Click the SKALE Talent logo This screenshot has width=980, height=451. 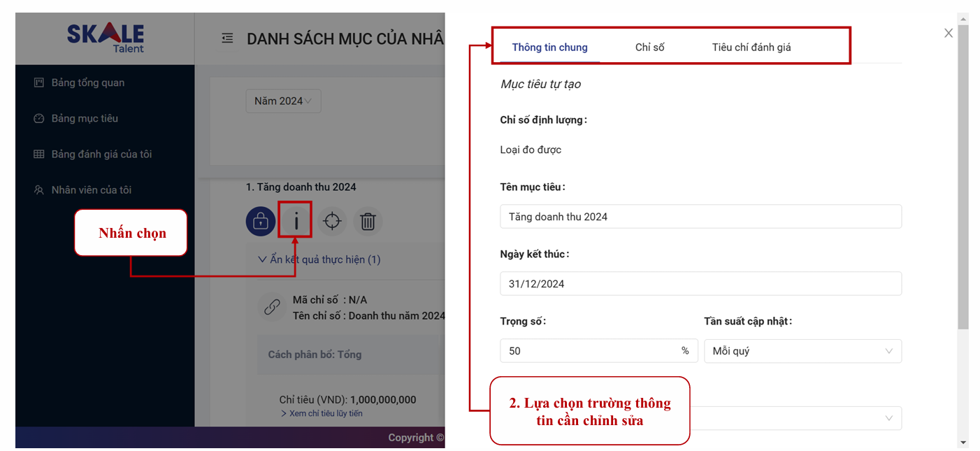(x=106, y=38)
